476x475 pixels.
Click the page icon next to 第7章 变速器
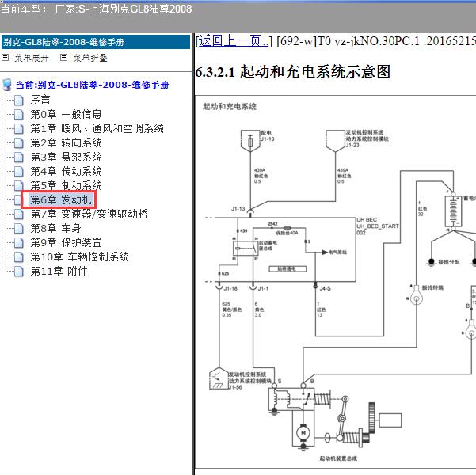click(x=19, y=215)
